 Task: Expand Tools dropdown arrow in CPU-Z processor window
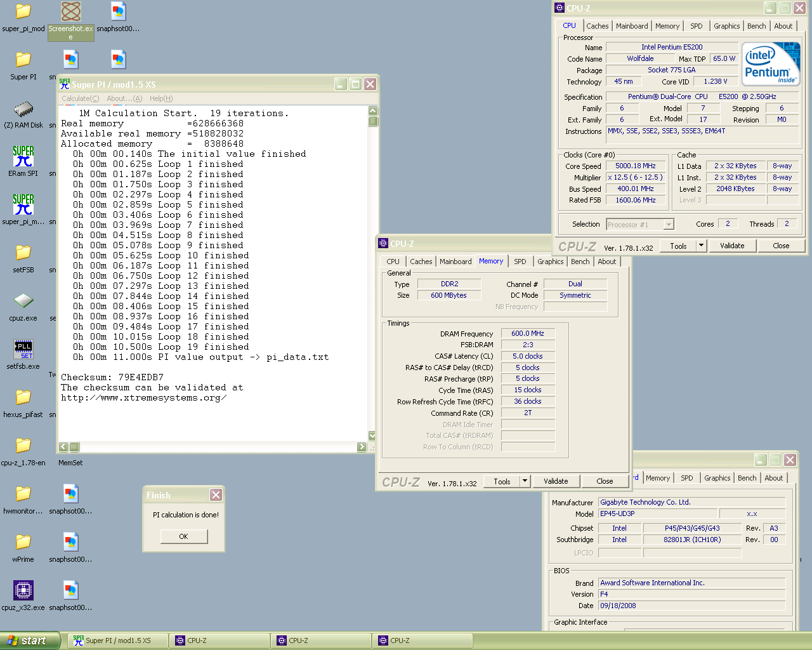click(x=701, y=246)
